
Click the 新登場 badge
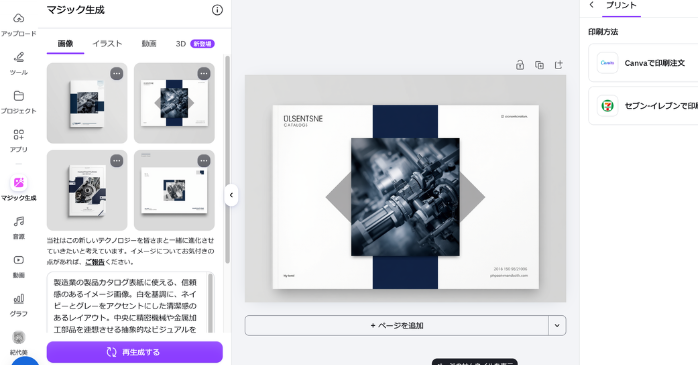tap(203, 44)
